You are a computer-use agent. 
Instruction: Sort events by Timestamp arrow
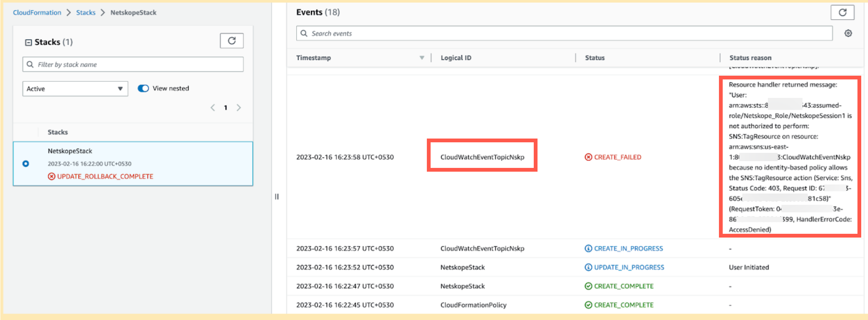pyautogui.click(x=422, y=58)
